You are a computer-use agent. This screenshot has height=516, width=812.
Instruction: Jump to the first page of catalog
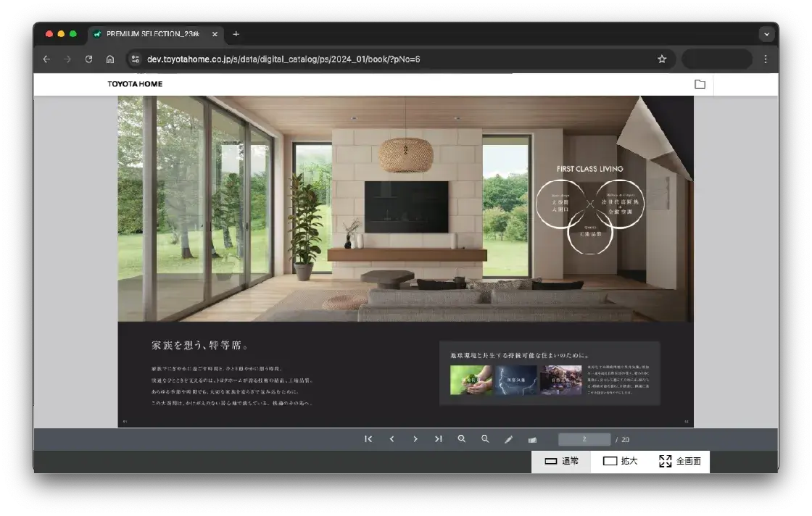368,439
